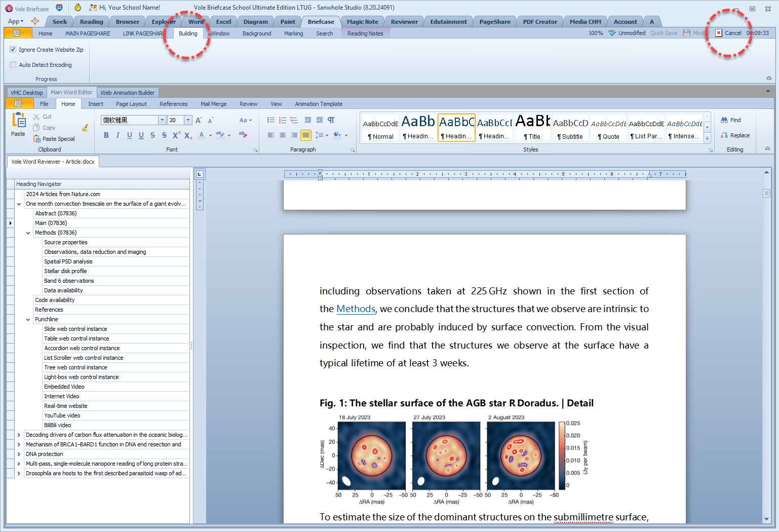Screen dimensions: 779x532
Task: Switch to the PDF Creator tab
Action: (x=539, y=22)
